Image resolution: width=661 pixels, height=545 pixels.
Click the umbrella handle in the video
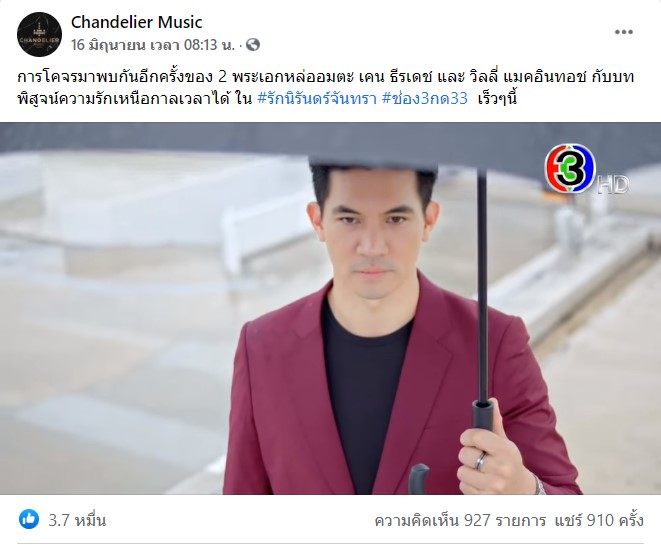tap(483, 414)
